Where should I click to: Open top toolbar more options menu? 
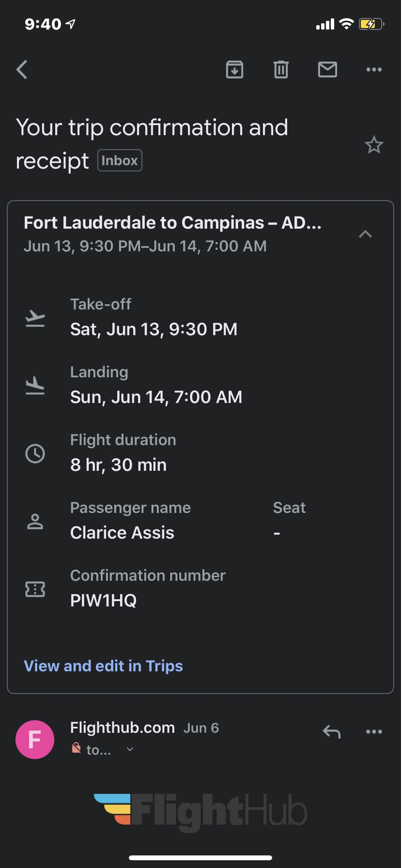(374, 70)
